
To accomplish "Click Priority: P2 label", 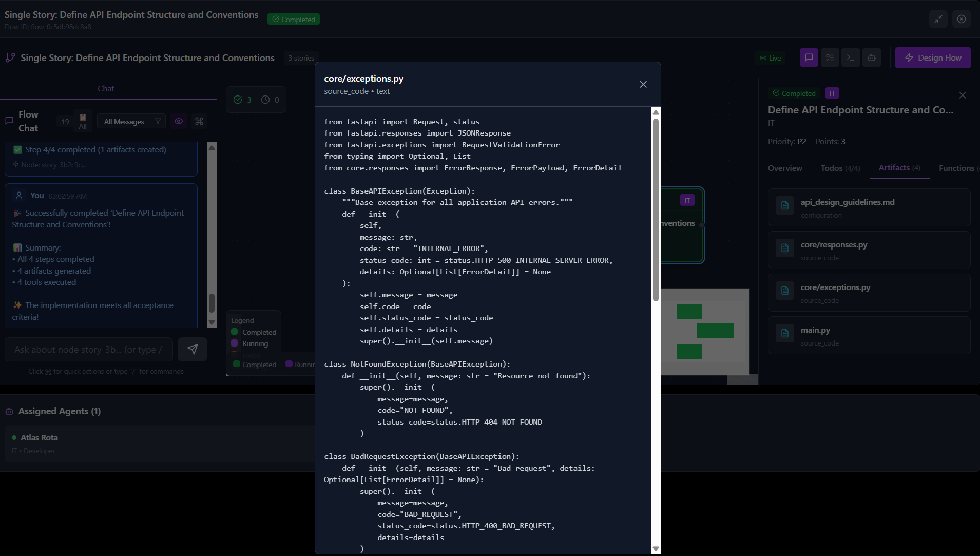I will pyautogui.click(x=787, y=141).
